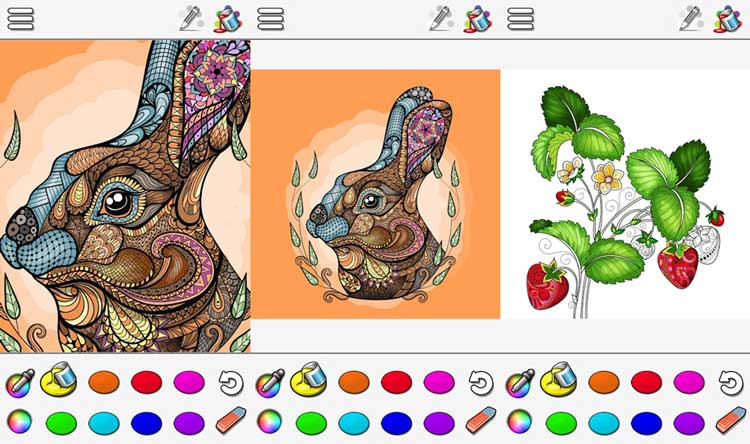This screenshot has width=750, height=444.
Task: Select pencil tool in the left panel
Action: click(191, 19)
